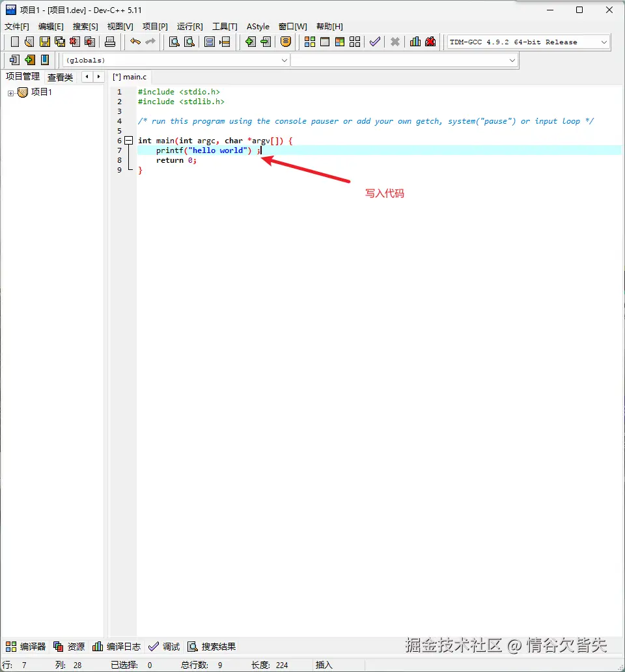Open the 调试 bottom panel tab

tap(164, 647)
